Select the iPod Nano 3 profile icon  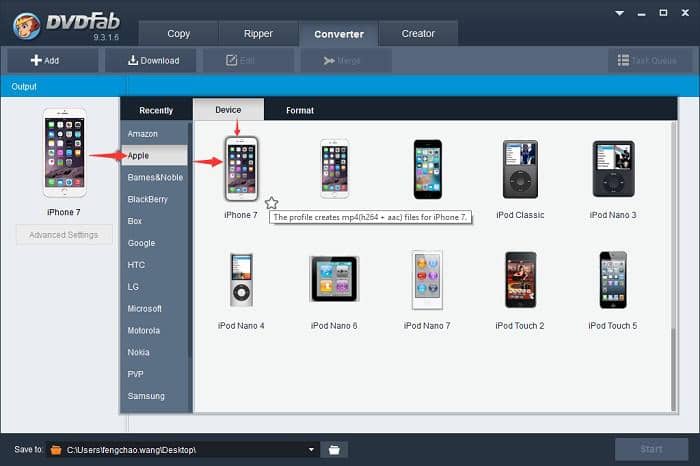point(613,169)
